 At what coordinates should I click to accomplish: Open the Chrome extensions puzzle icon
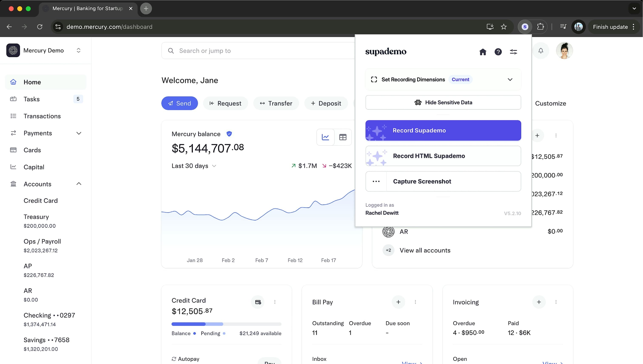[x=540, y=27]
